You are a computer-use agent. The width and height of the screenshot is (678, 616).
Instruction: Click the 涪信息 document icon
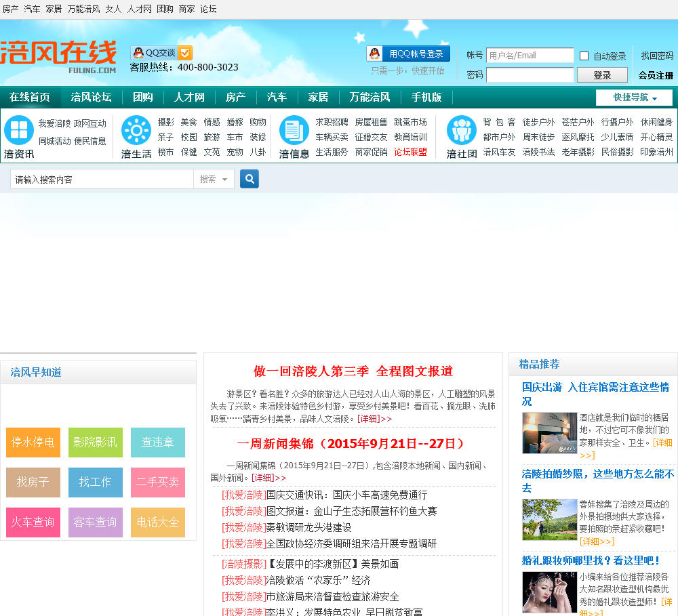(x=294, y=130)
